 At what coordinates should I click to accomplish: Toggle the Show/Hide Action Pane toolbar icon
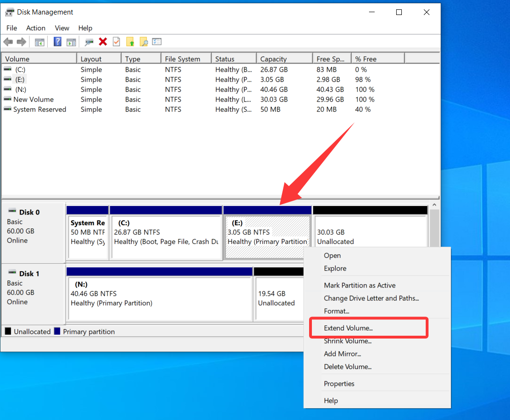[x=71, y=42]
